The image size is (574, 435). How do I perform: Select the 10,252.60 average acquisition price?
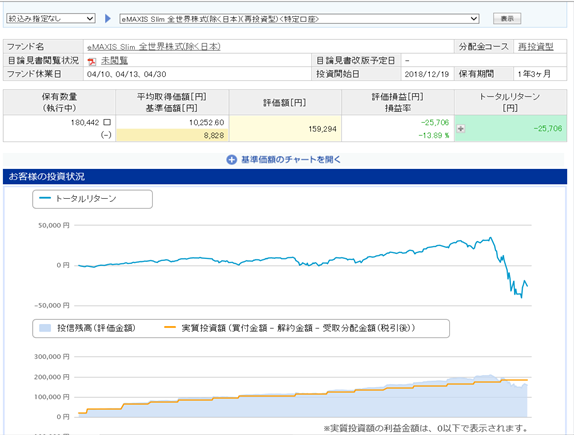pyautogui.click(x=206, y=122)
